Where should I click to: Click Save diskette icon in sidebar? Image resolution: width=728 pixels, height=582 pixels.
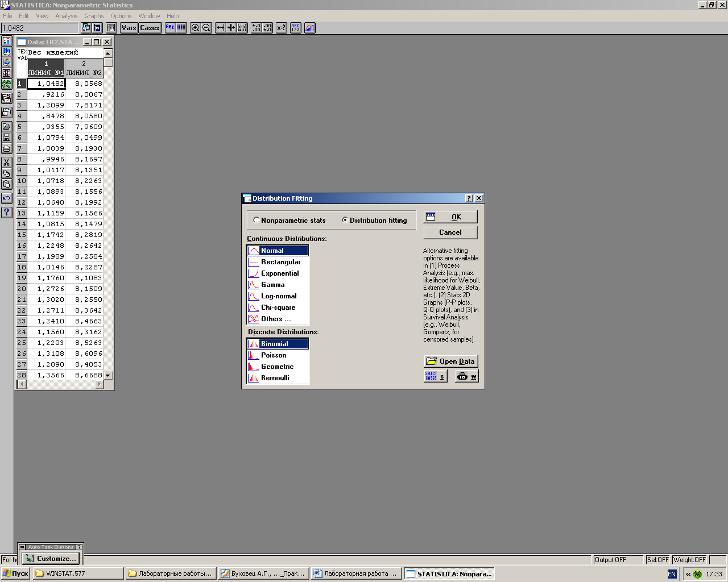point(7,138)
